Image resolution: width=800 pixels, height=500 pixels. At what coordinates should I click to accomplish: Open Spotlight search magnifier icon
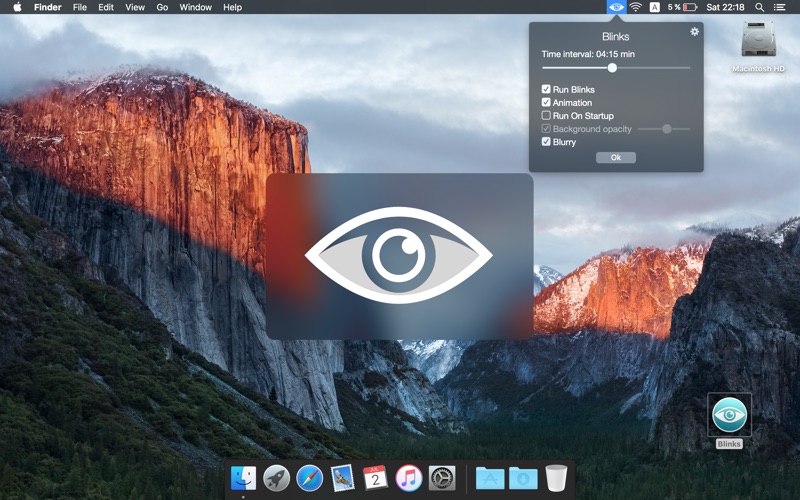click(759, 7)
